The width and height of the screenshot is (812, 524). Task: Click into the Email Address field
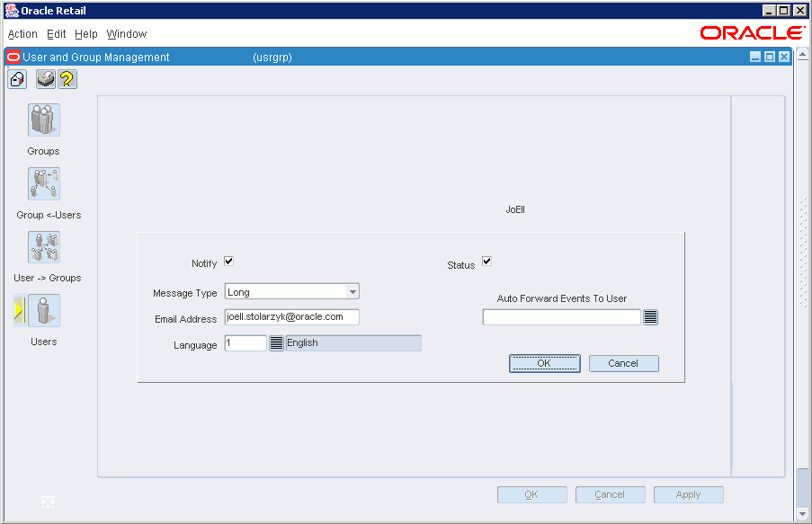tap(291, 317)
